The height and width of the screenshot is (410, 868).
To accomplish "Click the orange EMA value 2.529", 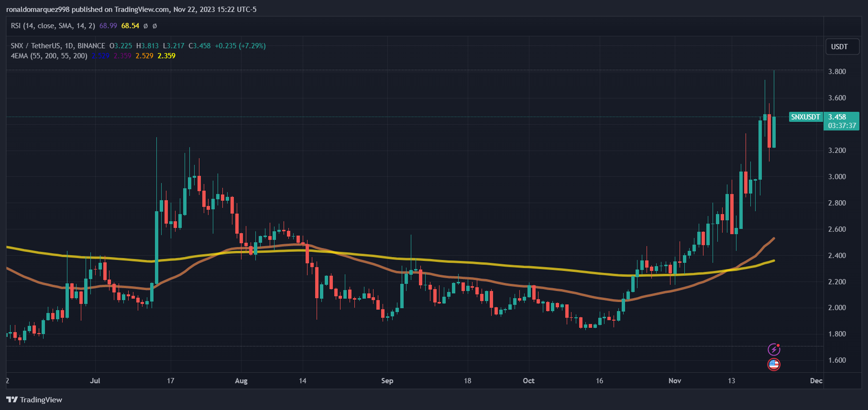I will click(144, 56).
